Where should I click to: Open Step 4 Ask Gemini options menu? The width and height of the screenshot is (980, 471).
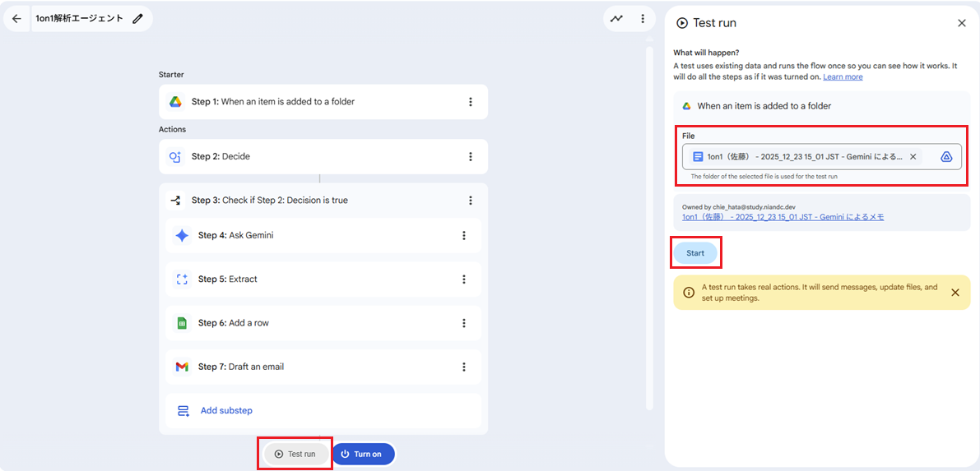(464, 235)
